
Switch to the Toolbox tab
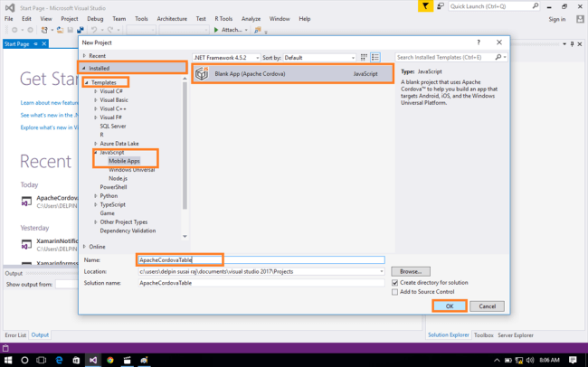click(483, 335)
